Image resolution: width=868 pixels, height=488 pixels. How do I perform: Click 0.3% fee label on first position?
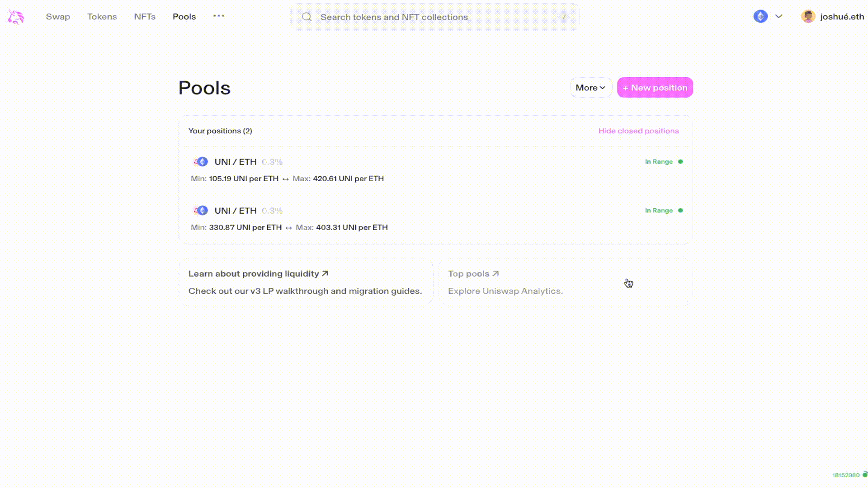coord(272,162)
